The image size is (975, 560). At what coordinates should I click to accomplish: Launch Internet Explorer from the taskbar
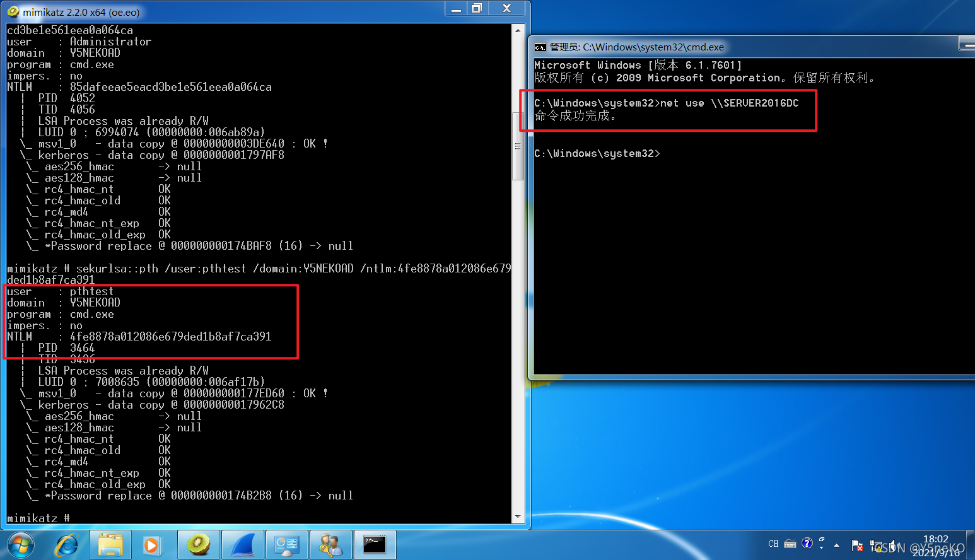(x=66, y=545)
